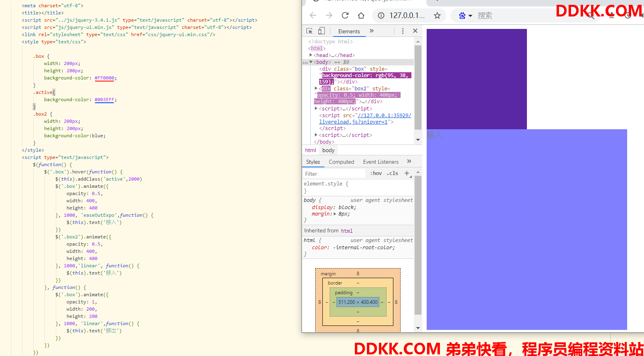Select the html tag in DOM tree
Viewport: 644px width, 356px height.
pos(317,48)
